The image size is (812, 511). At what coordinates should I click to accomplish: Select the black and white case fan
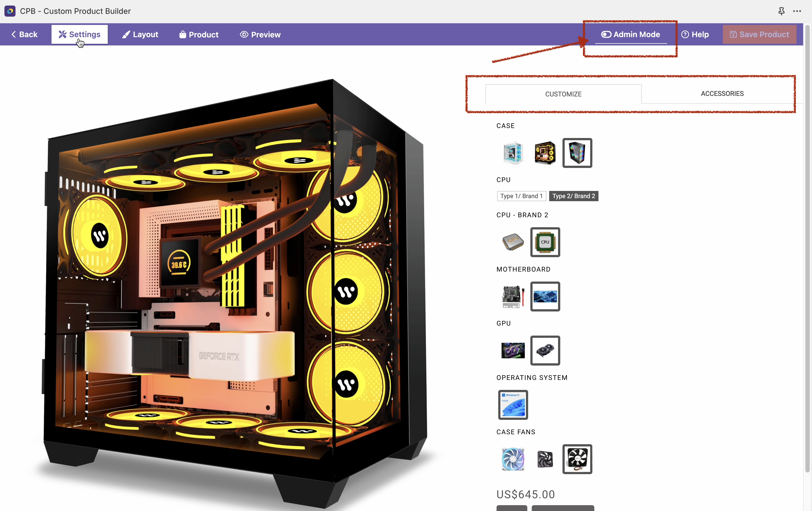click(577, 459)
